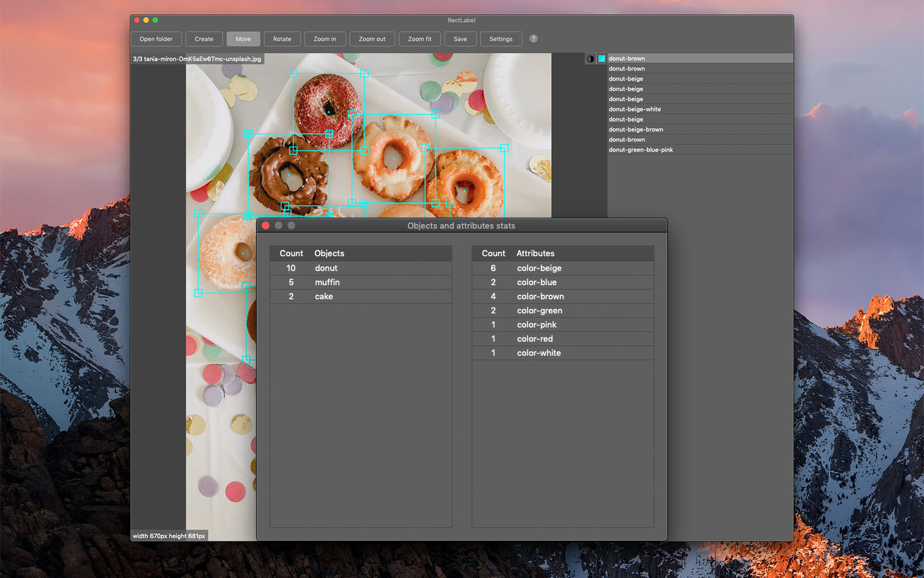Select the cake entry in Objects table
The width and height of the screenshot is (924, 578).
pyautogui.click(x=359, y=296)
